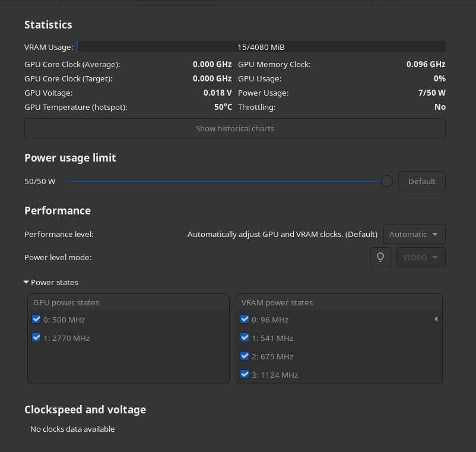Open the Automatic performance level dropdown
Screen dimensions: 476x452
tap(414, 234)
